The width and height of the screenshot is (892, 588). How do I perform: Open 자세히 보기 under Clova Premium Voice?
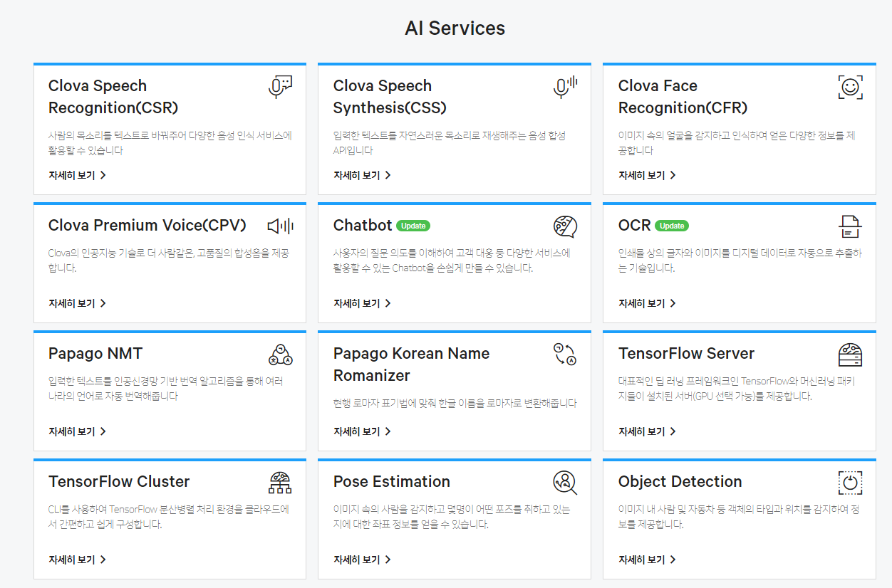(77, 303)
